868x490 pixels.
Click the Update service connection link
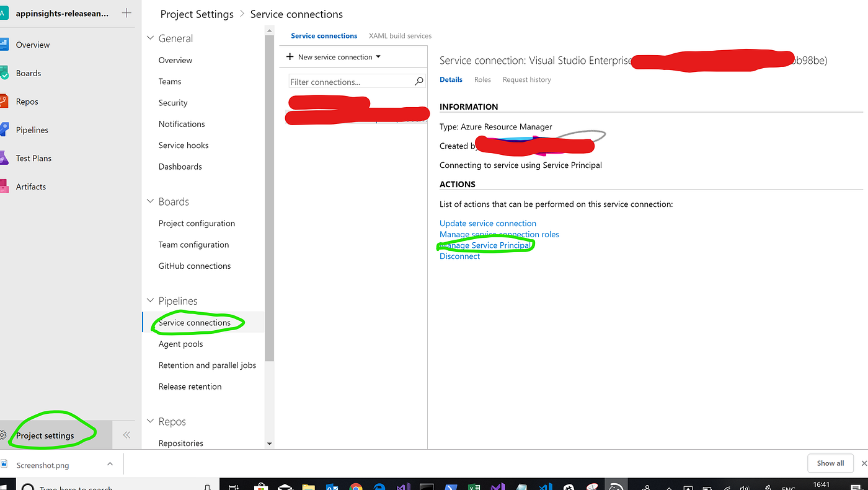pyautogui.click(x=487, y=223)
